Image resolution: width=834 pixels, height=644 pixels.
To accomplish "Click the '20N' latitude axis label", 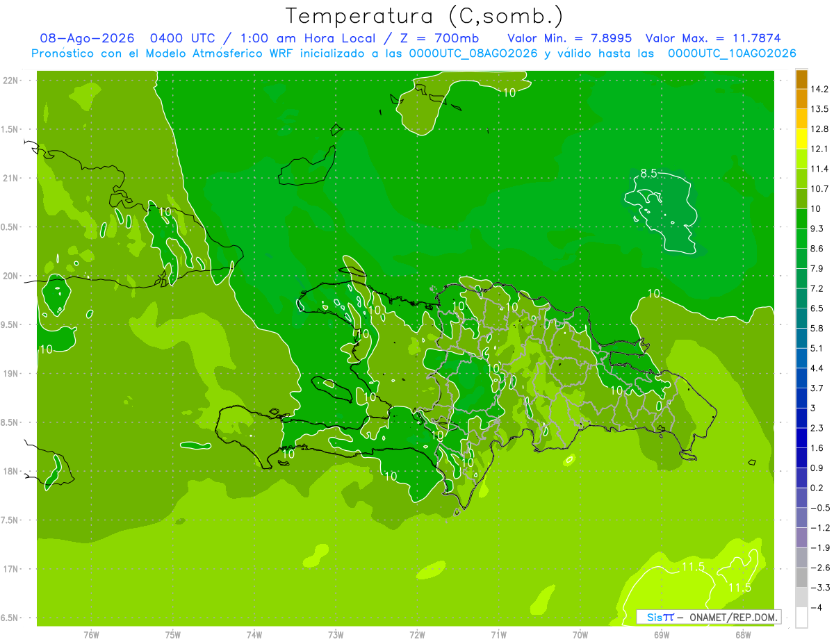I will point(10,276).
